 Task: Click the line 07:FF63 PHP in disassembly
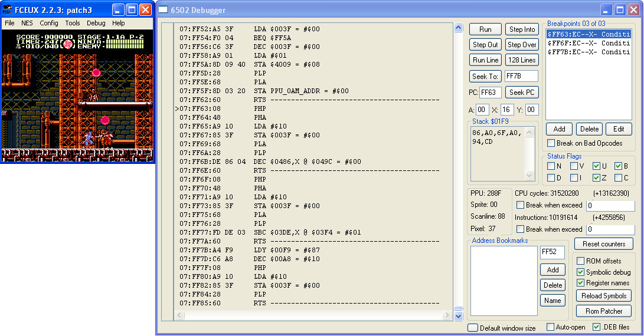[222, 108]
